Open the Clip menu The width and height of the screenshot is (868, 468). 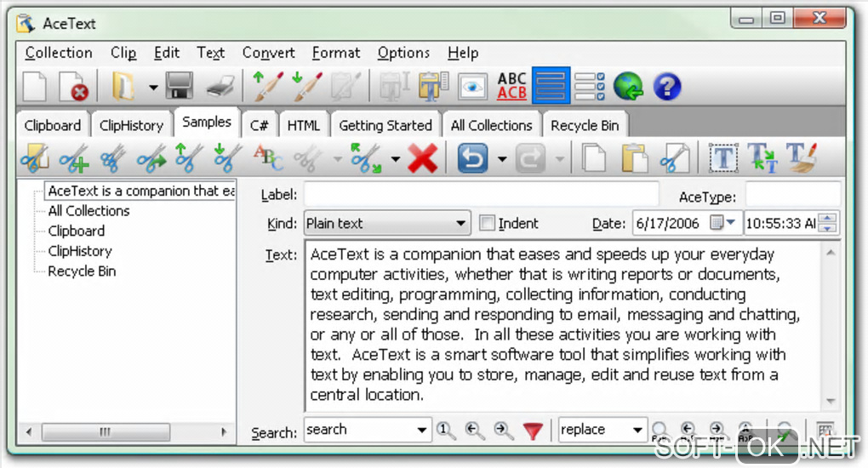coord(123,53)
